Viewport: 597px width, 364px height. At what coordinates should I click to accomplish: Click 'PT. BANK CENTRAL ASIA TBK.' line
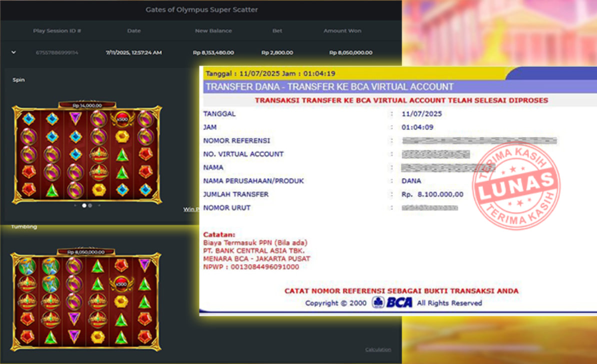pyautogui.click(x=253, y=250)
